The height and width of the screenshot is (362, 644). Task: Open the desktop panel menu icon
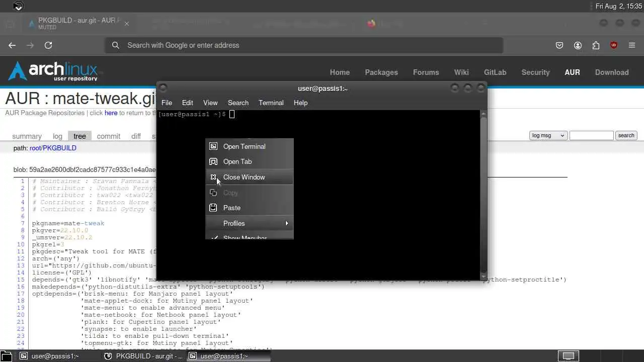point(18,6)
